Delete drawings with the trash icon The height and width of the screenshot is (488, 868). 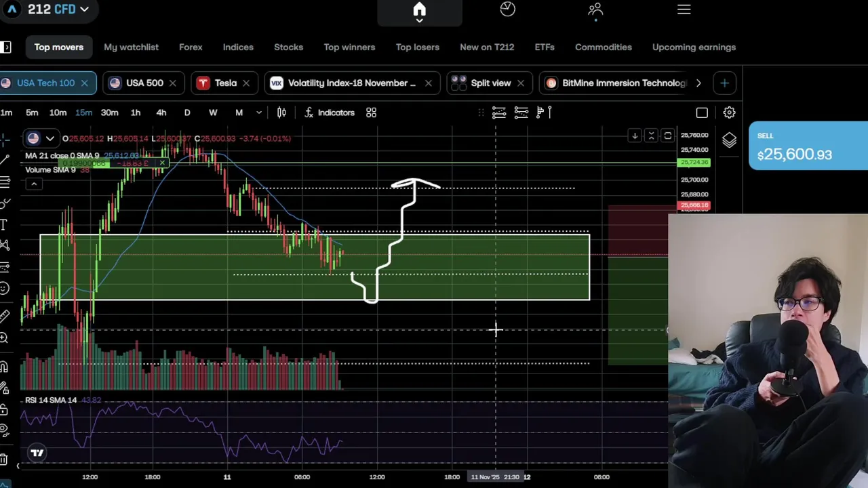point(4,459)
